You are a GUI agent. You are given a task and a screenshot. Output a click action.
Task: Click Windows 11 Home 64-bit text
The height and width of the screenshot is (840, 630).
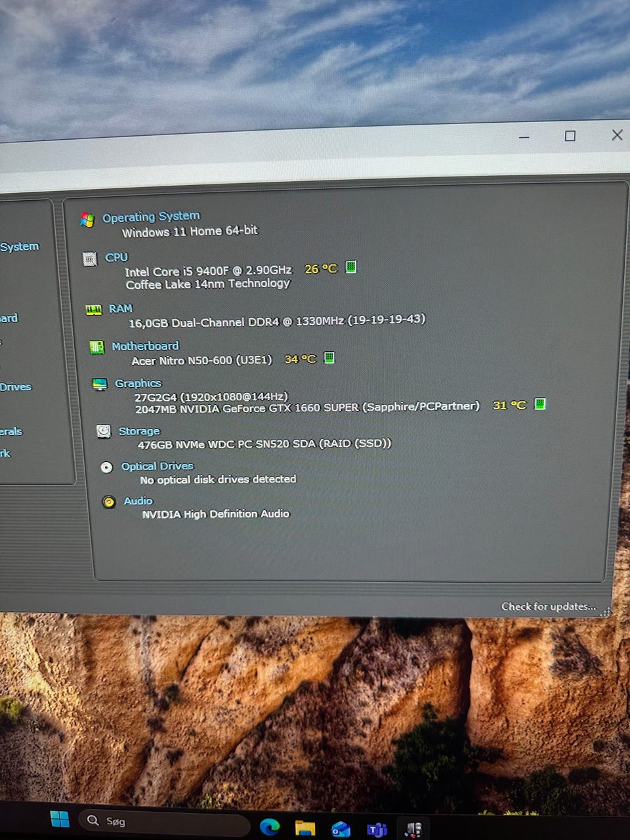click(x=190, y=232)
